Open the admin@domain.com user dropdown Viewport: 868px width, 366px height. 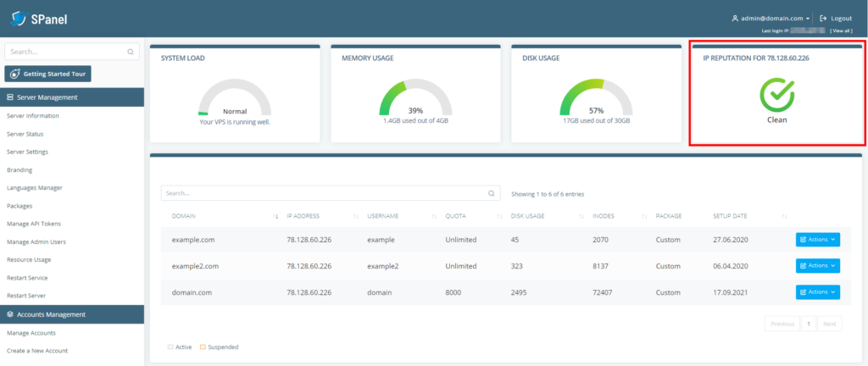(771, 19)
